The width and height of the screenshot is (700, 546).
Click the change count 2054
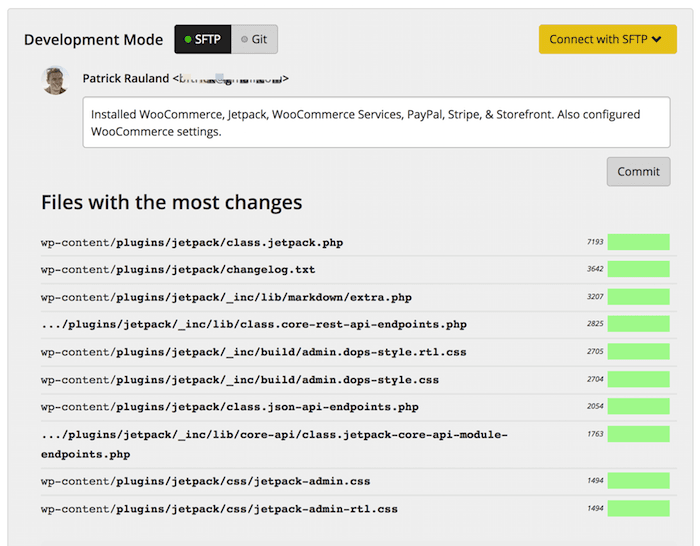point(595,406)
